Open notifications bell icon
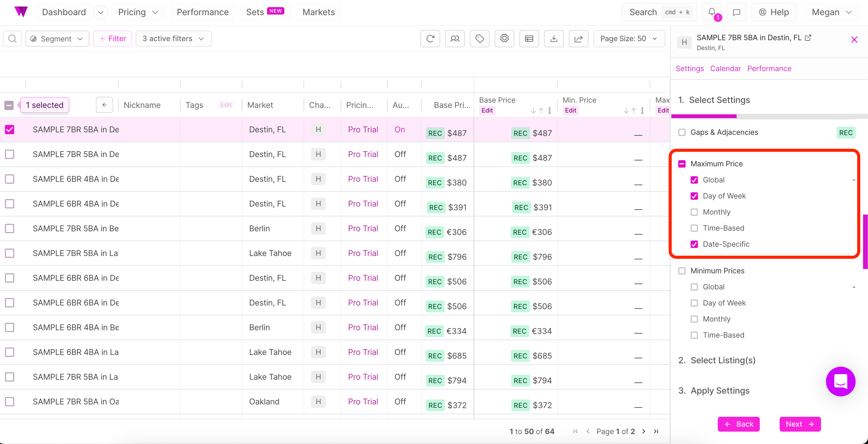The width and height of the screenshot is (868, 444). click(712, 12)
